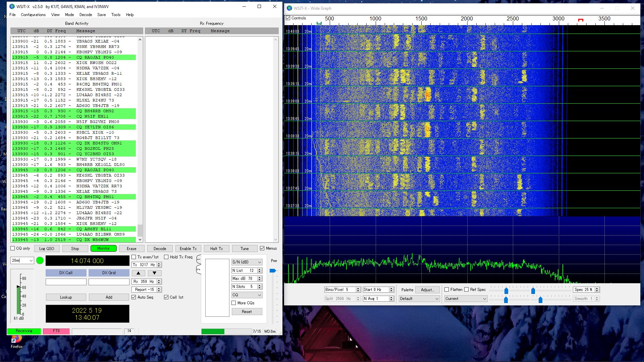Increase Max dB value stepper
This screenshot has width=644, height=362.
pos(259,277)
